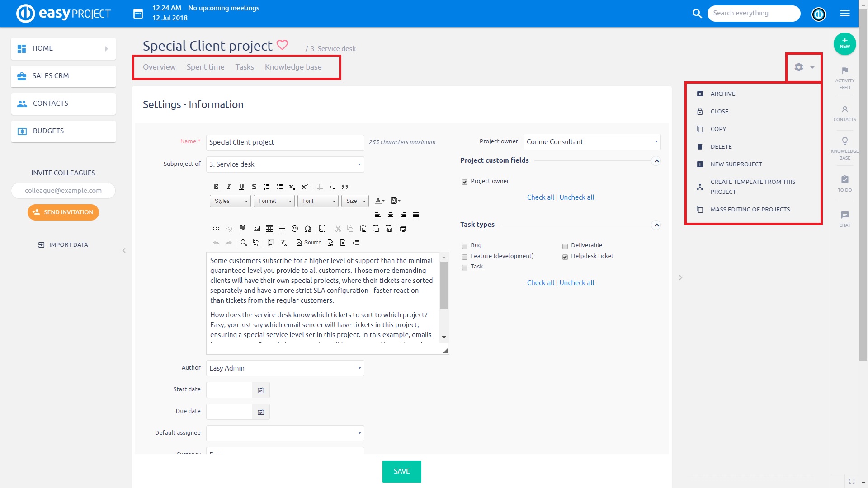Screen dimensions: 868x488
Task: Open the Styles dropdown
Action: 230,201
